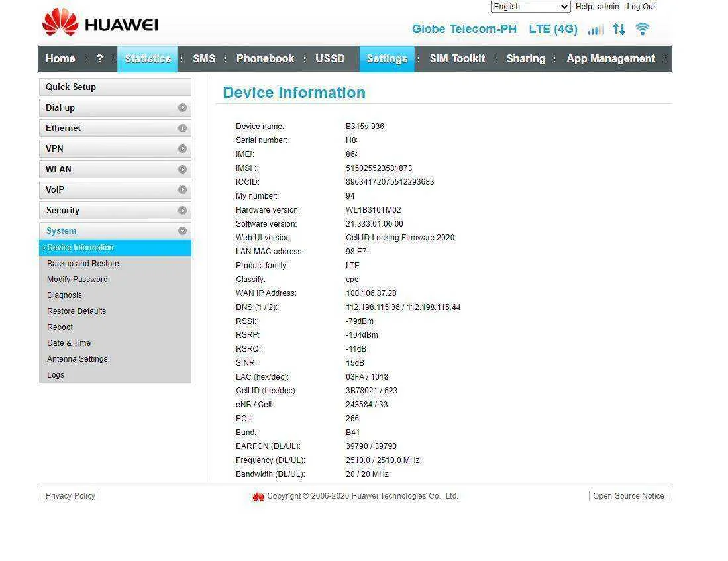728x561 pixels.
Task: Open the USSD tab
Action: click(x=330, y=58)
